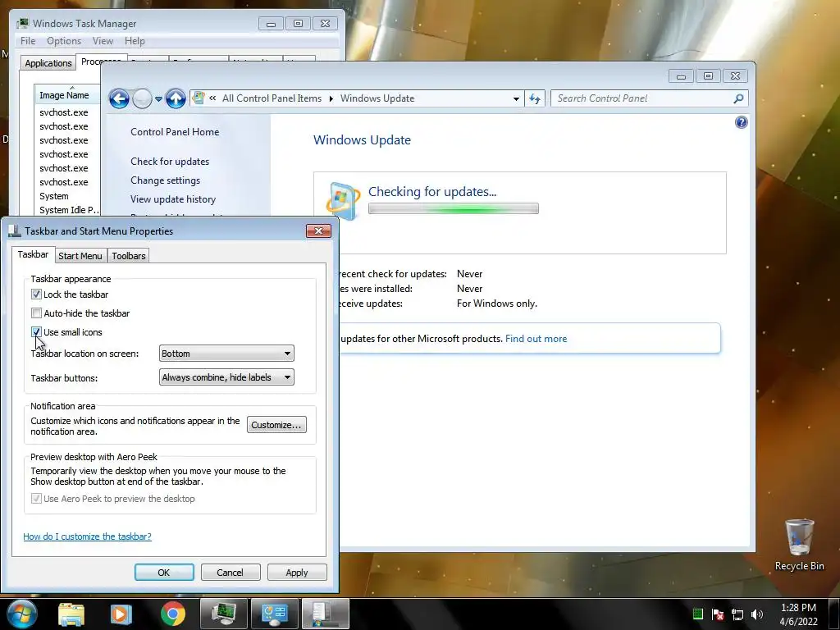Click the search magnifier icon
Screen dimensions: 840x630
point(738,98)
